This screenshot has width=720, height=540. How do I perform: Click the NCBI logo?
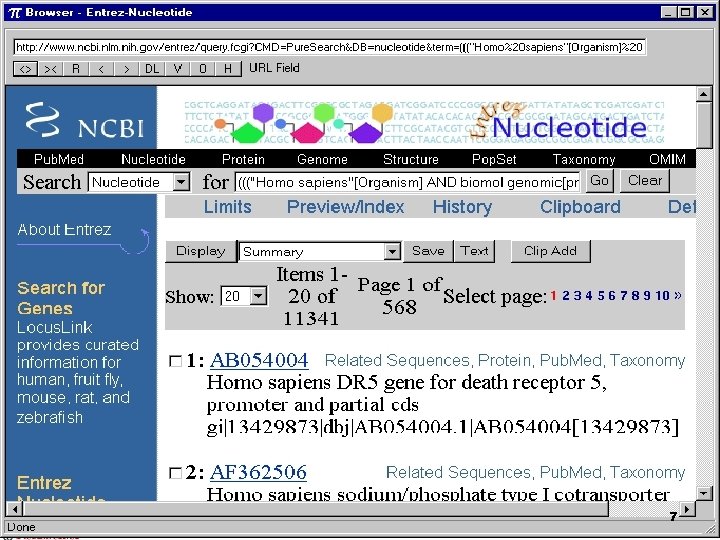point(84,120)
